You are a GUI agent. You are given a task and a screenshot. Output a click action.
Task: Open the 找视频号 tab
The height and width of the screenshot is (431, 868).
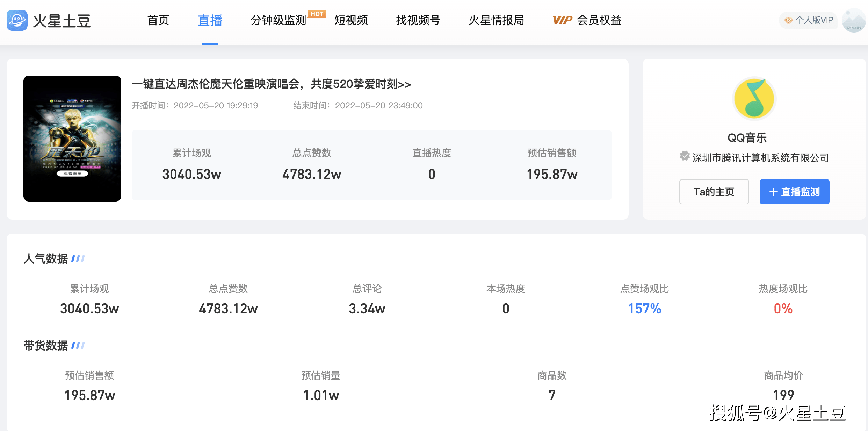[x=418, y=20]
